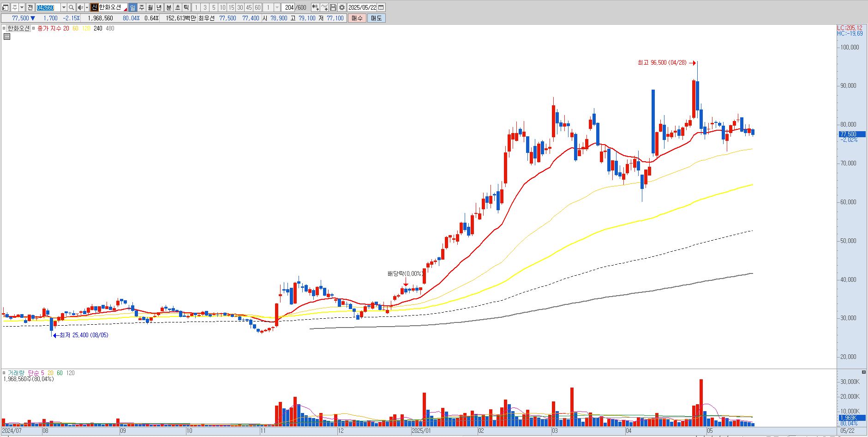Click the add line-tool icon beside the save icon
868x437 pixels.
tap(324, 7)
